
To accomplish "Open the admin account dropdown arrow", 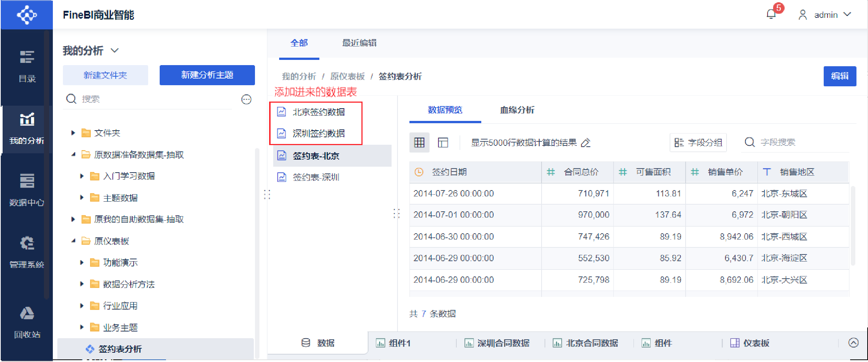I will coord(847,15).
